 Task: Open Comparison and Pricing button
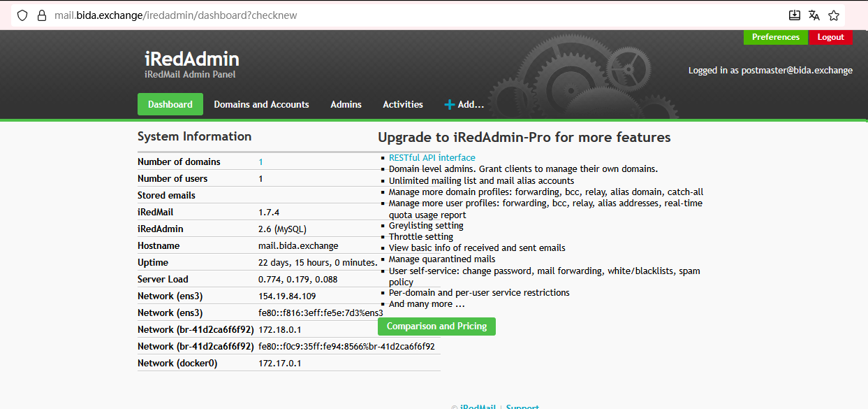point(436,327)
